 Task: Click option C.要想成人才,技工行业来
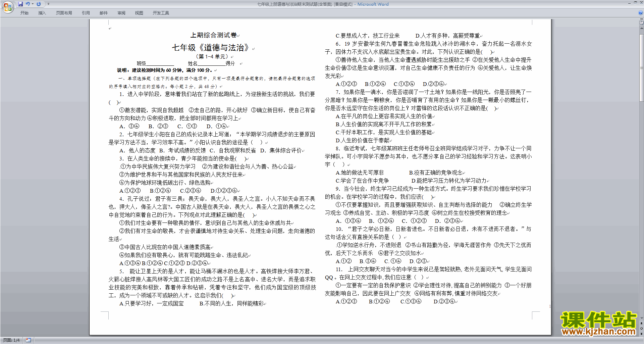pos(368,36)
